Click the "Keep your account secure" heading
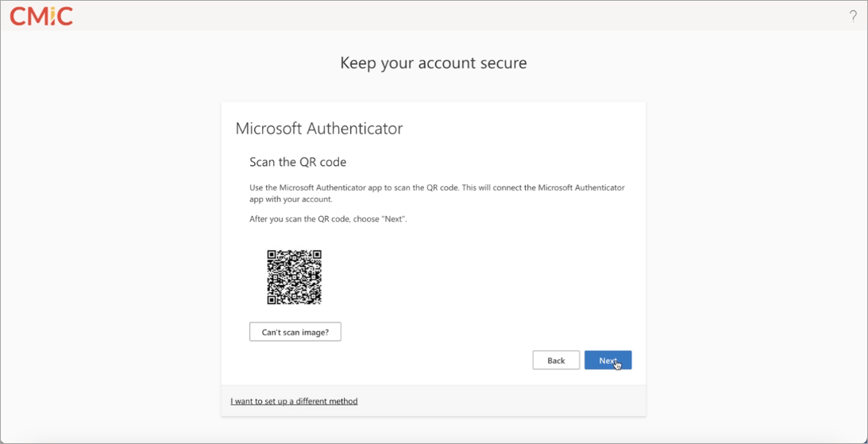 coord(434,63)
